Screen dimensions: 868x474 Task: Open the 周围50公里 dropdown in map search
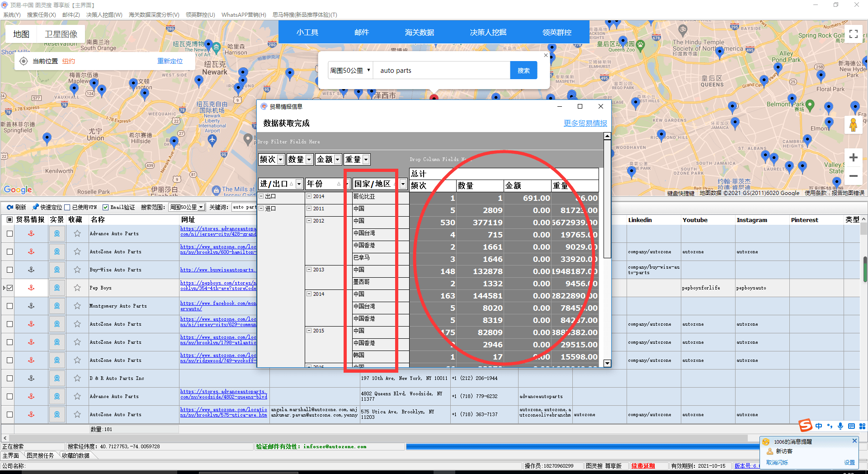point(350,71)
